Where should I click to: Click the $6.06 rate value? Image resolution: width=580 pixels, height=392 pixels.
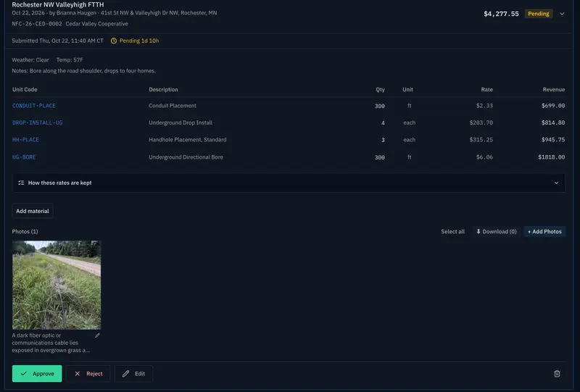coord(484,157)
